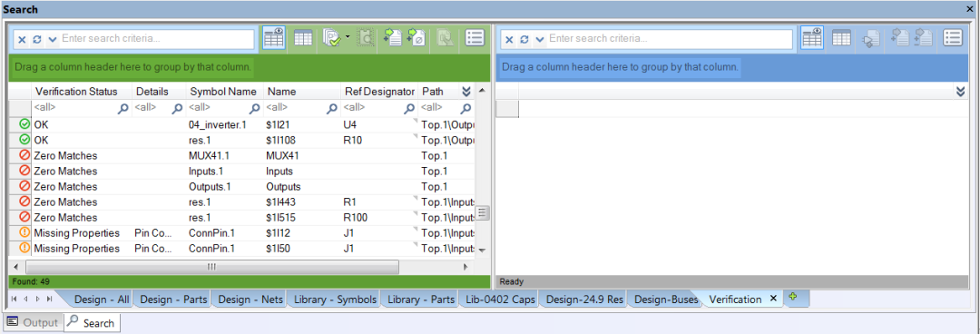Open Symbol Name column filter magnifier
The width and height of the screenshot is (980, 334).
pyautogui.click(x=255, y=108)
